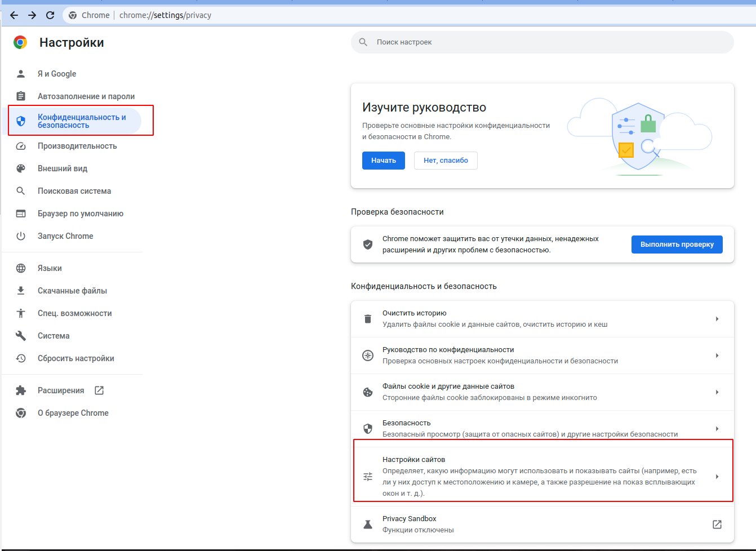Click the external link icon in Privacy Sandbox row
This screenshot has height=551, width=756.
(717, 525)
